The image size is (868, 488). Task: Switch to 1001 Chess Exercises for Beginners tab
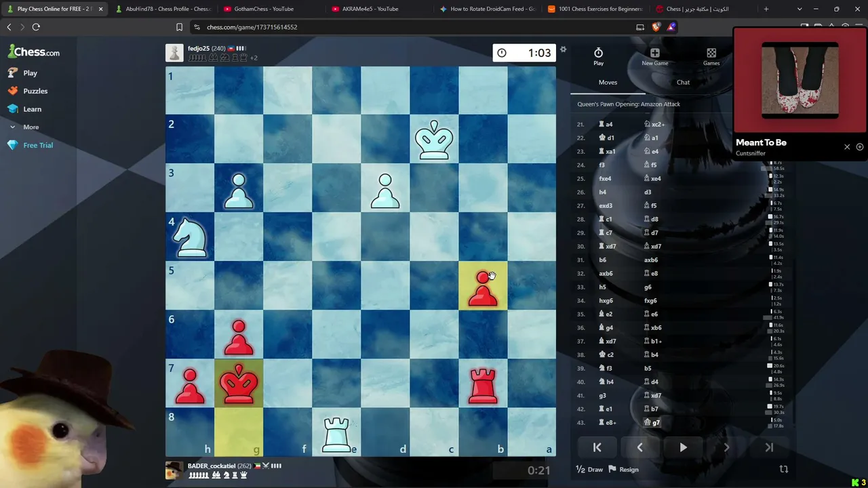pyautogui.click(x=594, y=9)
